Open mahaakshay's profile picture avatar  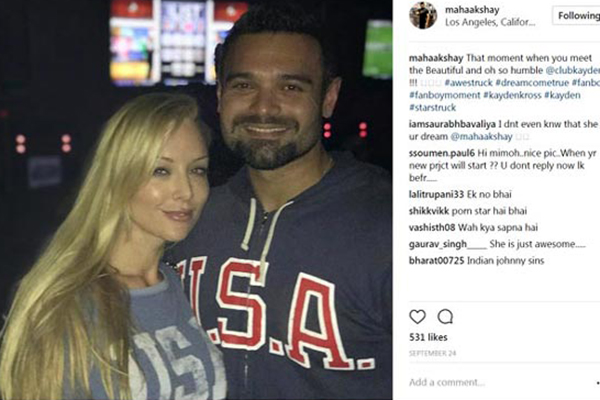[x=423, y=15]
